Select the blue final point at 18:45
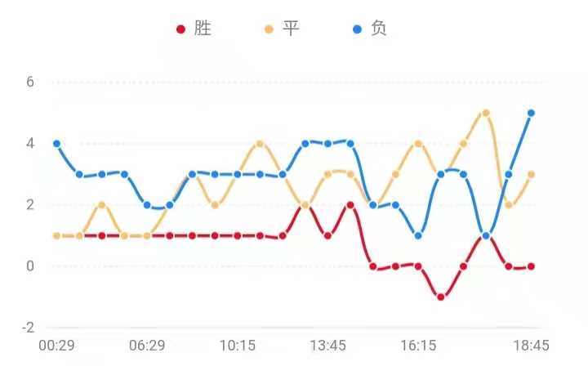Image resolution: width=588 pixels, height=384 pixels. click(x=531, y=113)
